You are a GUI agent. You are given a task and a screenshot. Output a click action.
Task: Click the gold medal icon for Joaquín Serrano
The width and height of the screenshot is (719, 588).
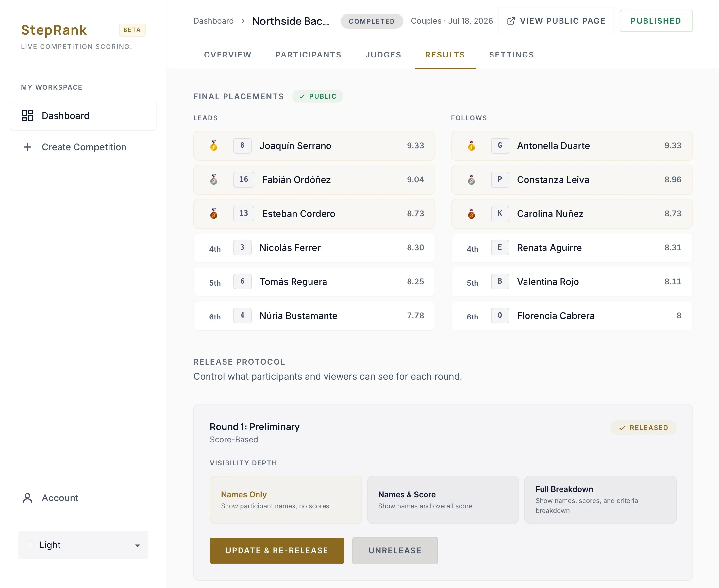click(214, 146)
